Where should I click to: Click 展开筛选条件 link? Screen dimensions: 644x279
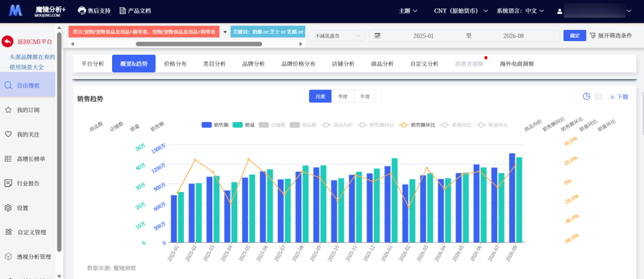615,36
